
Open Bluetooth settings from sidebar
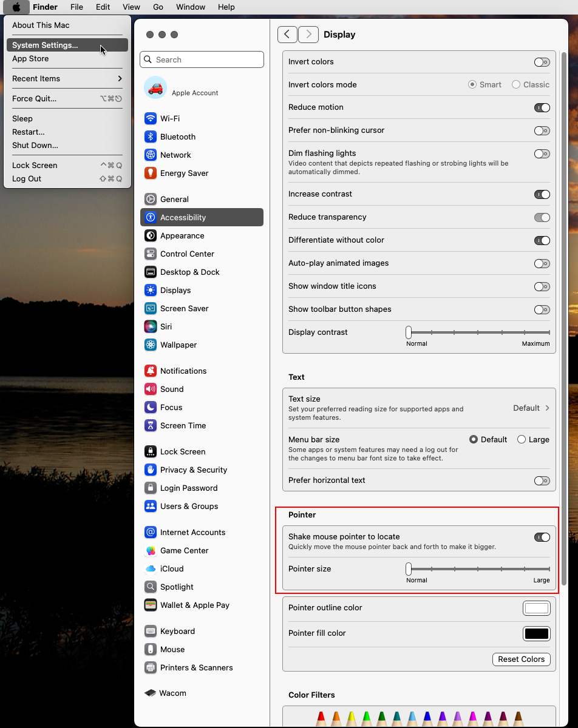(x=150, y=136)
